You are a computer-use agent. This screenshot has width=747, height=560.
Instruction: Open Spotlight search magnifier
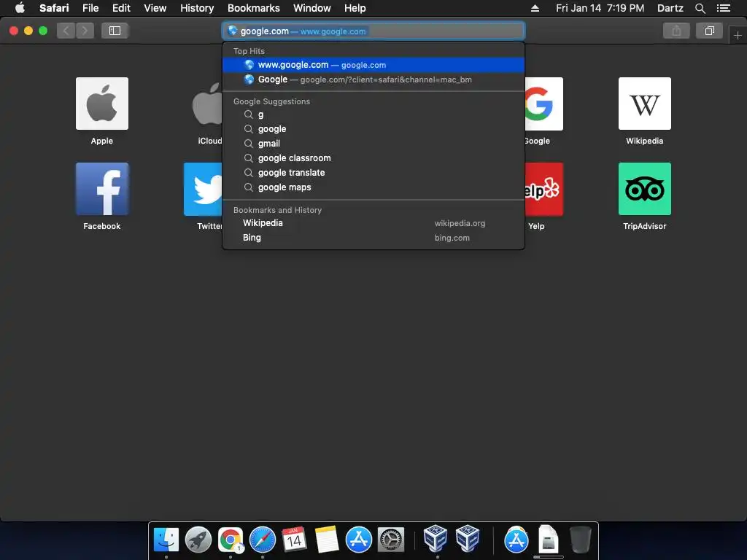(700, 8)
